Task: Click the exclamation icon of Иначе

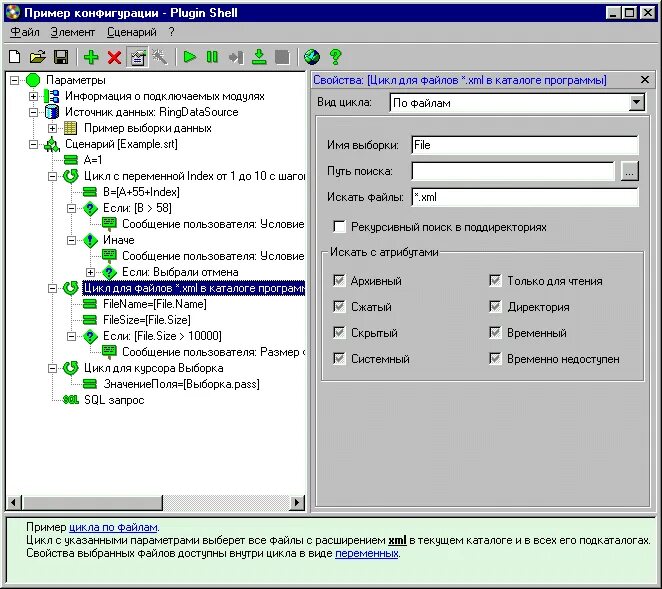Action: click(x=90, y=240)
